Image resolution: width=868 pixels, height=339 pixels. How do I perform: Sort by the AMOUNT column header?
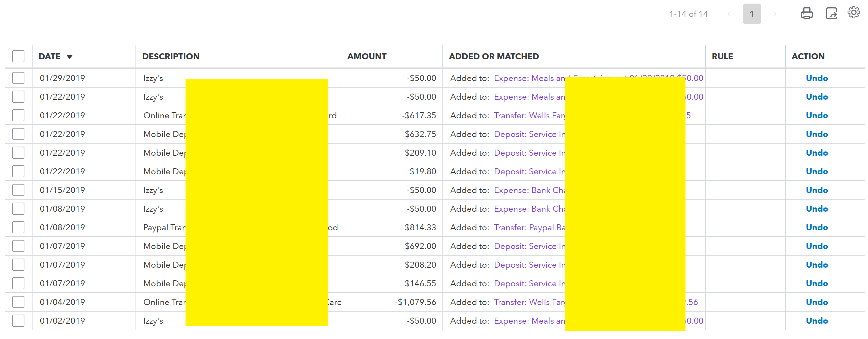(x=367, y=56)
